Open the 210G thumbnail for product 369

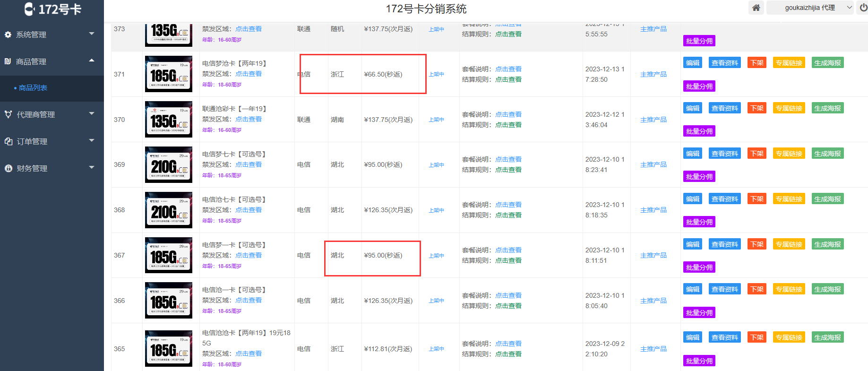(x=169, y=164)
